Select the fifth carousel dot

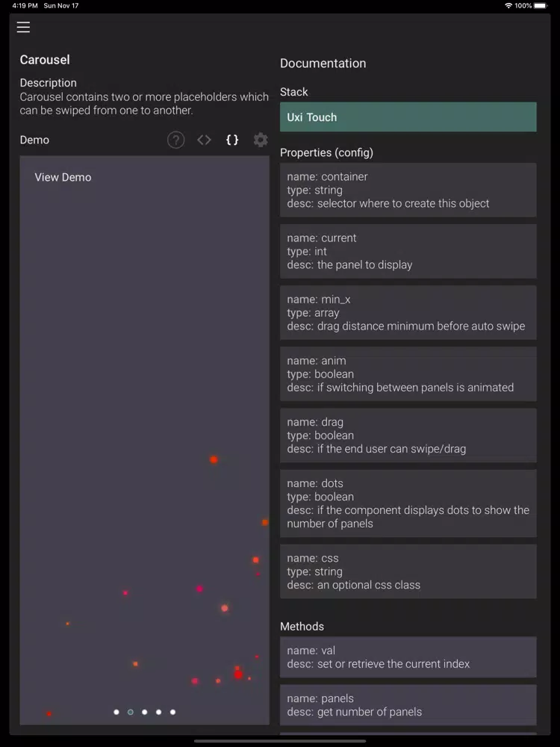click(x=172, y=712)
